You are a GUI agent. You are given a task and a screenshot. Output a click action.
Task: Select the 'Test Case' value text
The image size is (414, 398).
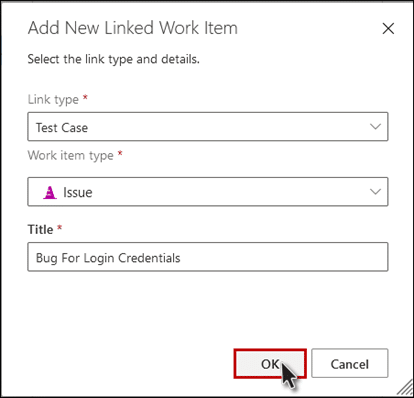pyautogui.click(x=62, y=128)
